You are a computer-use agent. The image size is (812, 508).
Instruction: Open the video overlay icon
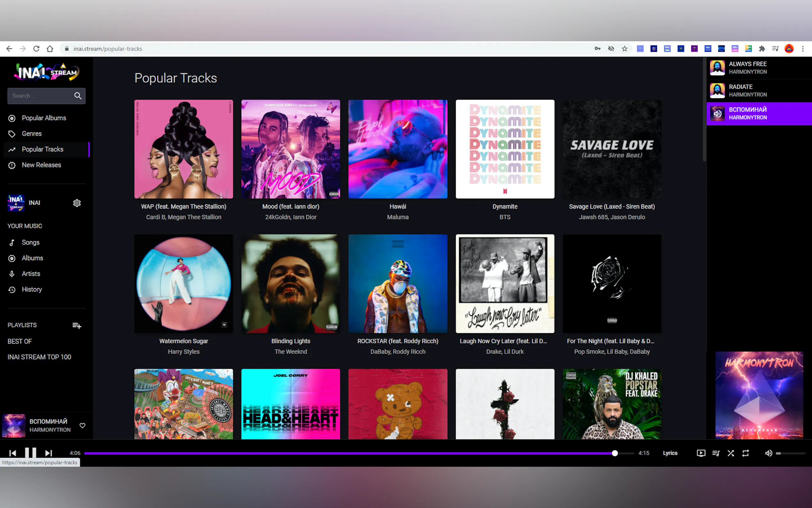(701, 453)
